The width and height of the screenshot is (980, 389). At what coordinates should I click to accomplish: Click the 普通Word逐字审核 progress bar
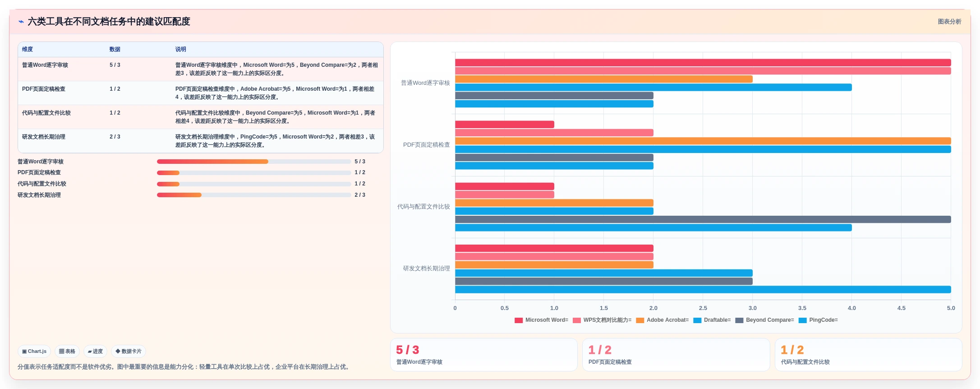pyautogui.click(x=254, y=162)
